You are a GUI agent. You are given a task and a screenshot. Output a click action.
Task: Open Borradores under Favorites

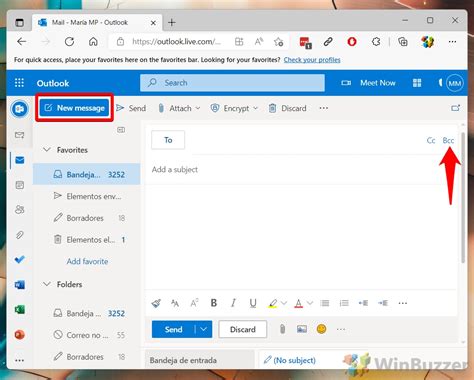[x=87, y=218]
